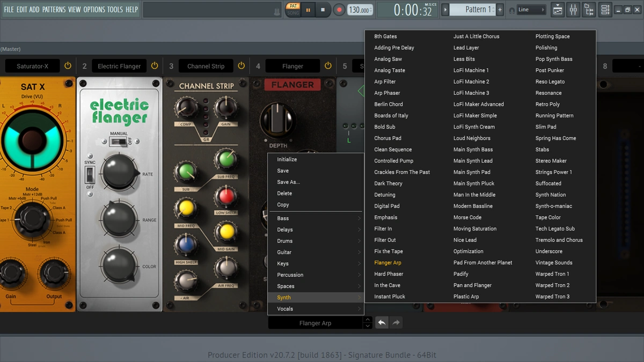The height and width of the screenshot is (362, 644).
Task: Open the OPTIONS menu
Action: pyautogui.click(x=94, y=10)
